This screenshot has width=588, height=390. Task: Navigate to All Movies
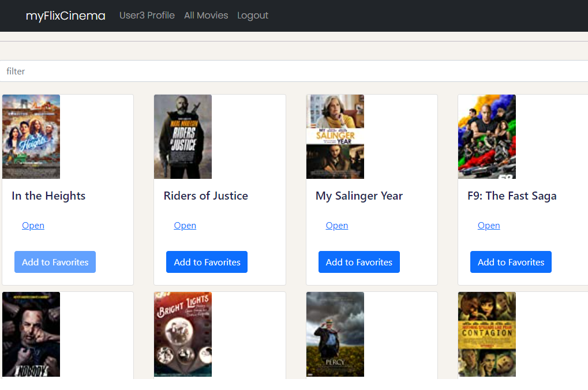tap(206, 16)
